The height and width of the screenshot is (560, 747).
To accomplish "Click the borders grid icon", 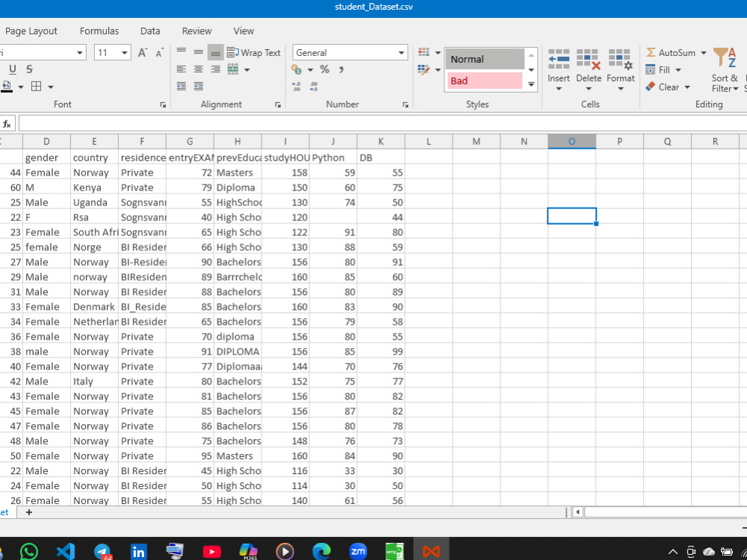I will tap(36, 87).
